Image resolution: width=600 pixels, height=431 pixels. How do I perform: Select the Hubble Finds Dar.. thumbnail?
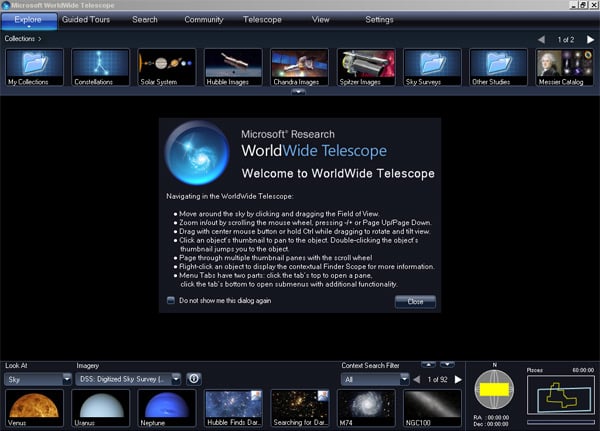click(x=233, y=408)
